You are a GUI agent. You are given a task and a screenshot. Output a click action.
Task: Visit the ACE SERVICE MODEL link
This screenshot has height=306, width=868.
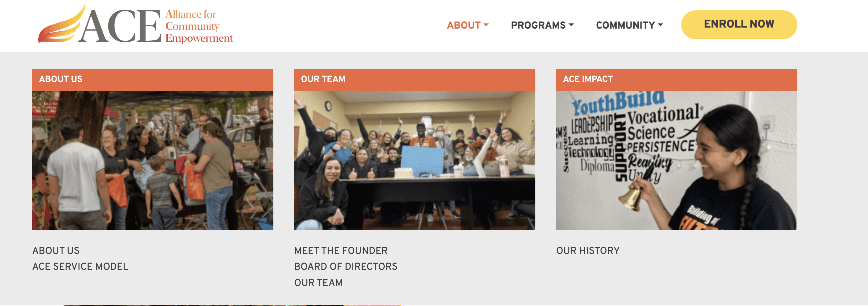pyautogui.click(x=80, y=266)
